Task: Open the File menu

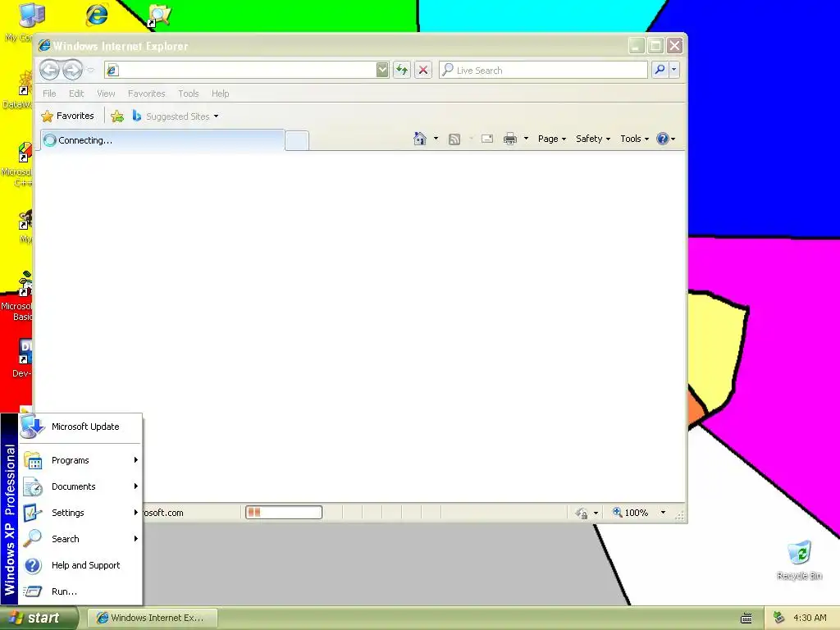Action: [49, 94]
